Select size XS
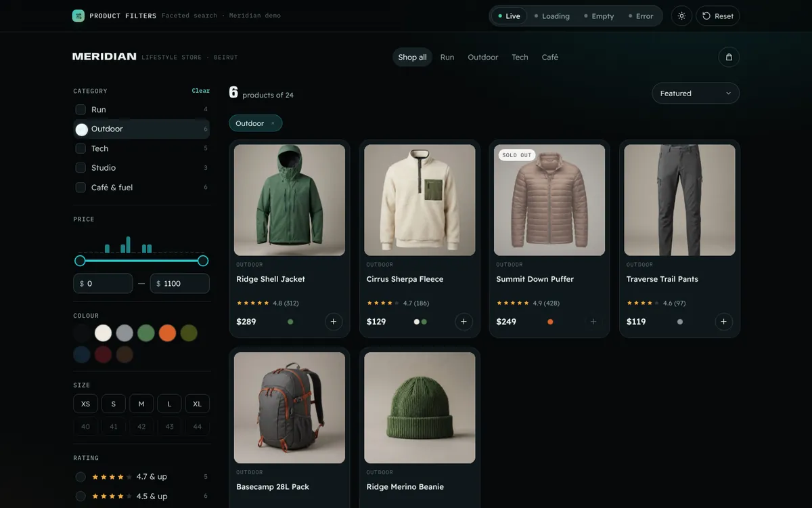812x508 pixels. pos(85,404)
